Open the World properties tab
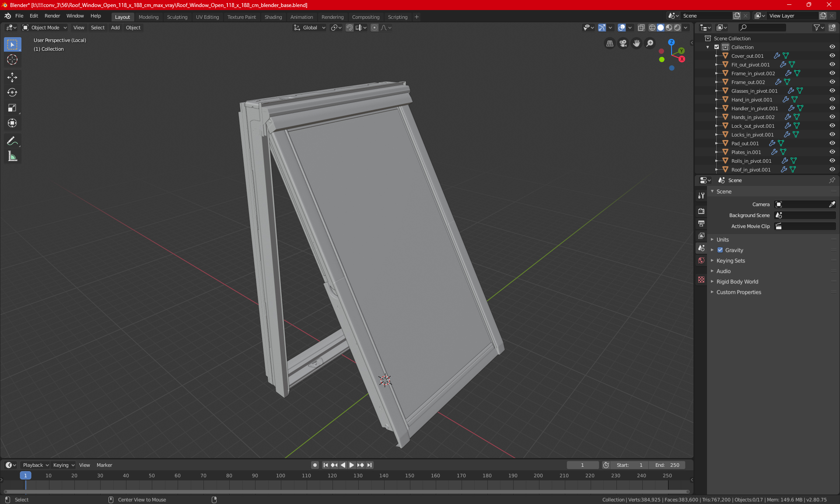The image size is (840, 504). (x=701, y=260)
